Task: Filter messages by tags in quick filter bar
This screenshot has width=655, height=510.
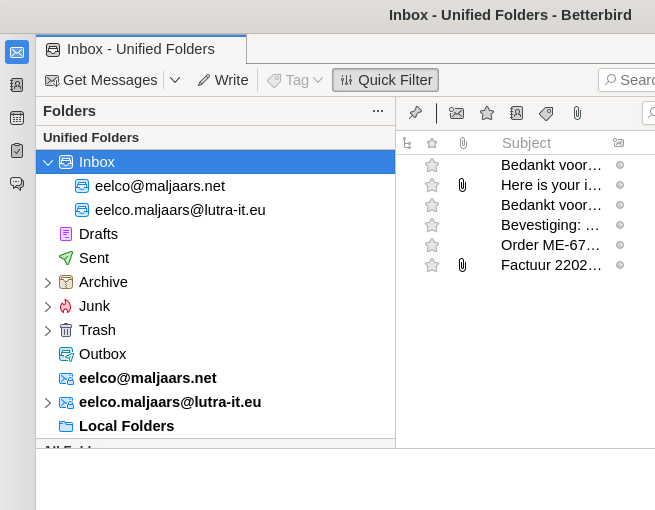Action: point(546,113)
